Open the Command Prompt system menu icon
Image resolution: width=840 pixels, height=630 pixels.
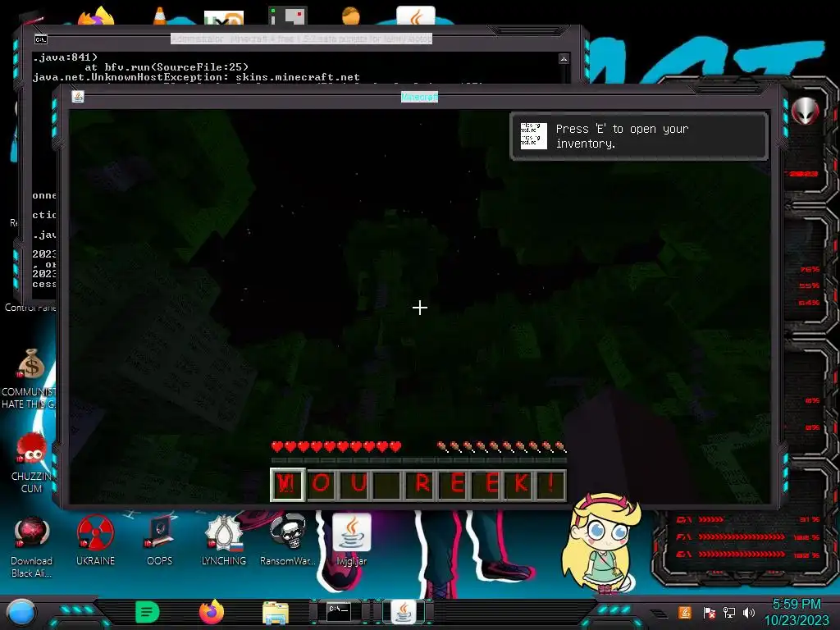point(41,39)
